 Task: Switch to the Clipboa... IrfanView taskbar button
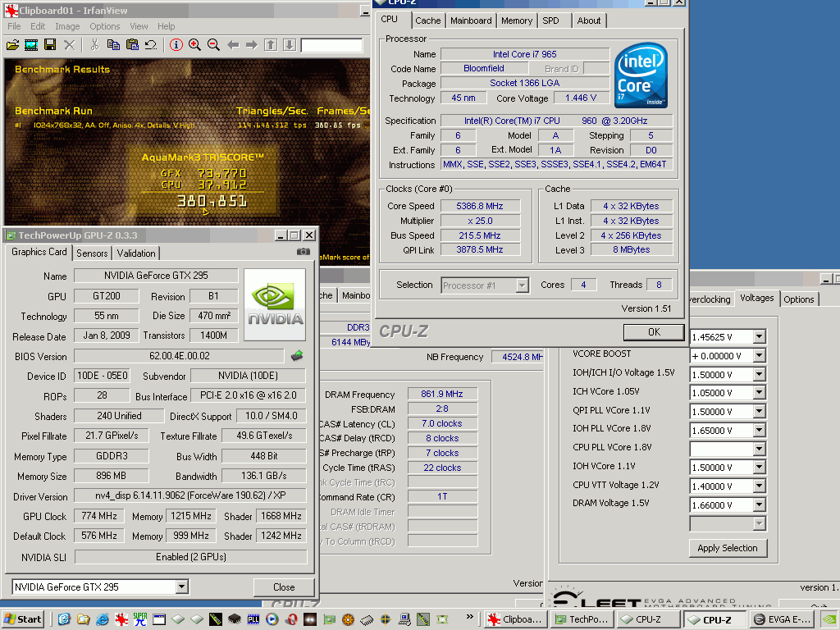pos(516,619)
